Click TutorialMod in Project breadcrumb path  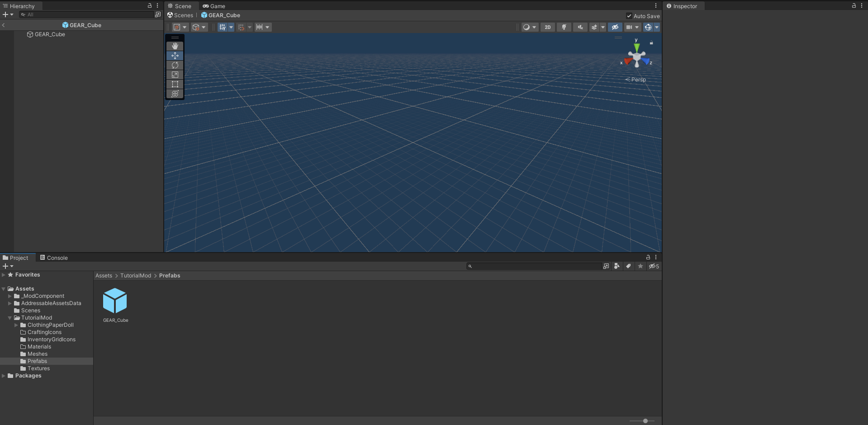pos(136,276)
